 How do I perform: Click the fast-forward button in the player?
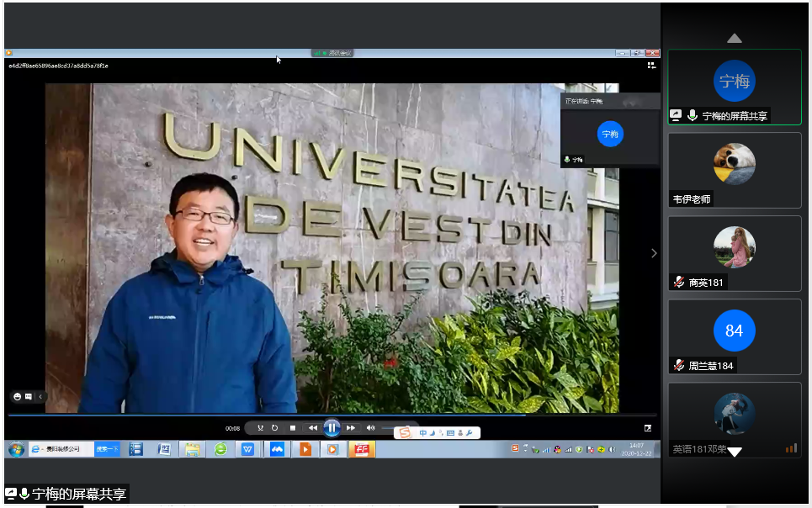click(x=351, y=428)
